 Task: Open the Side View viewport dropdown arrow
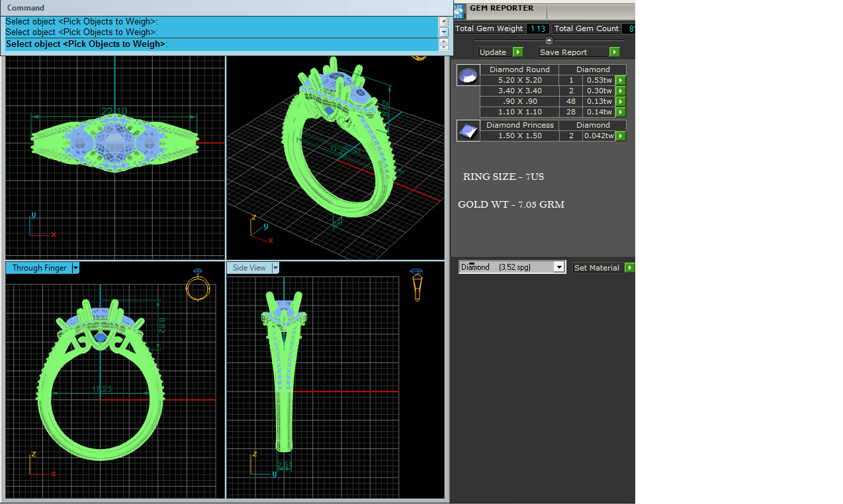(275, 268)
